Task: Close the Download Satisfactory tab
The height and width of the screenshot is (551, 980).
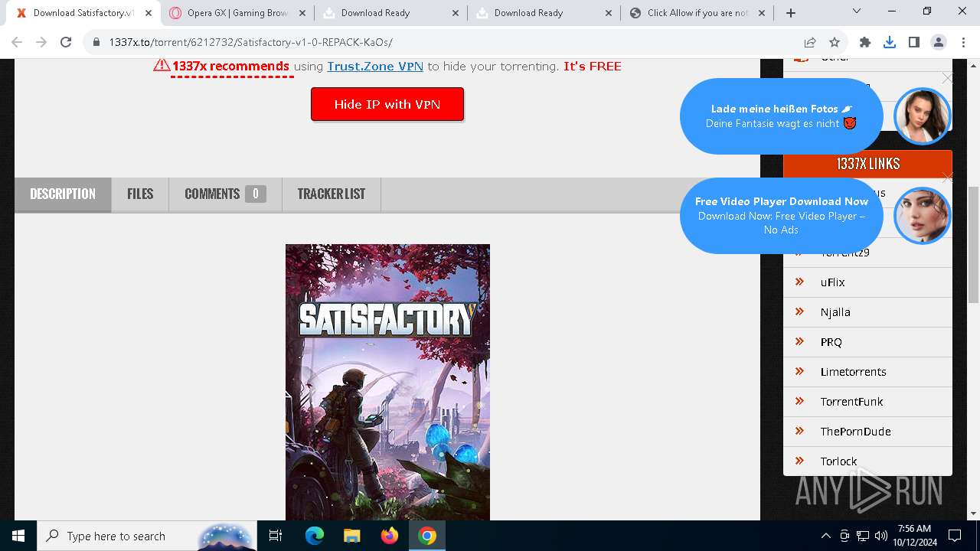Action: pyautogui.click(x=148, y=13)
